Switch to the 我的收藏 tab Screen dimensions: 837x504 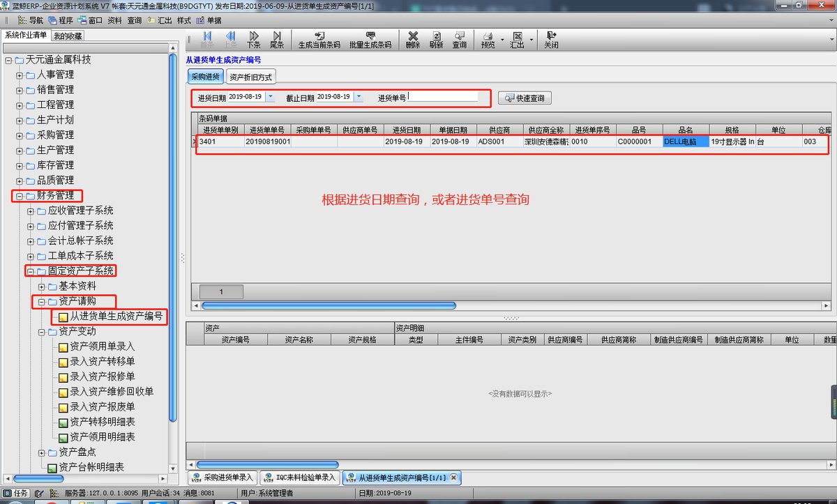click(68, 36)
